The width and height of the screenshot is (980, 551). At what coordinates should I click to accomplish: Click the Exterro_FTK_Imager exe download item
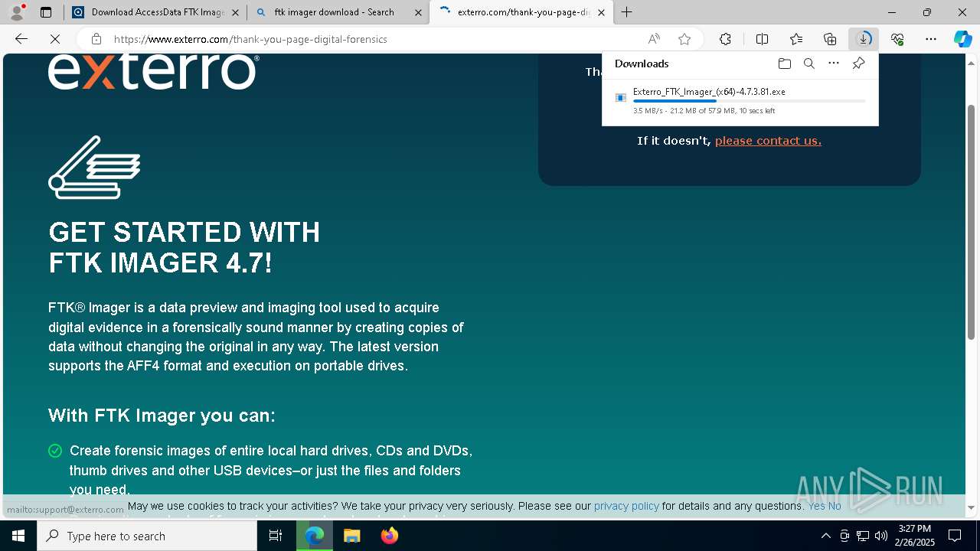[740, 100]
